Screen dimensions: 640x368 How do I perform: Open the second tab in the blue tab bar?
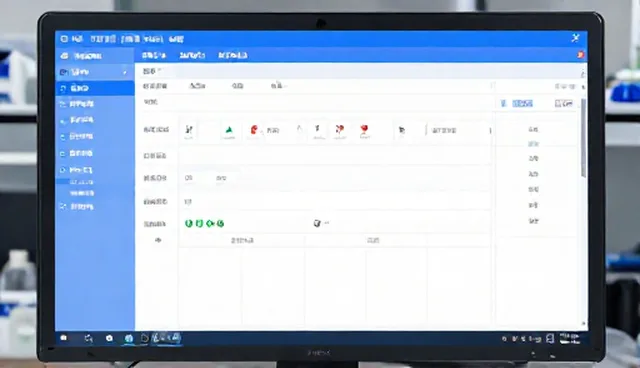(x=192, y=55)
